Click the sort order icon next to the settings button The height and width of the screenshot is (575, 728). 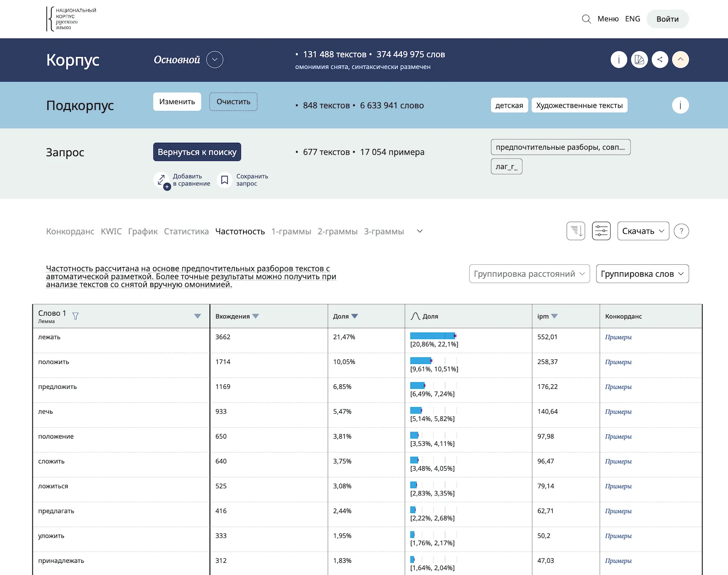pos(576,231)
